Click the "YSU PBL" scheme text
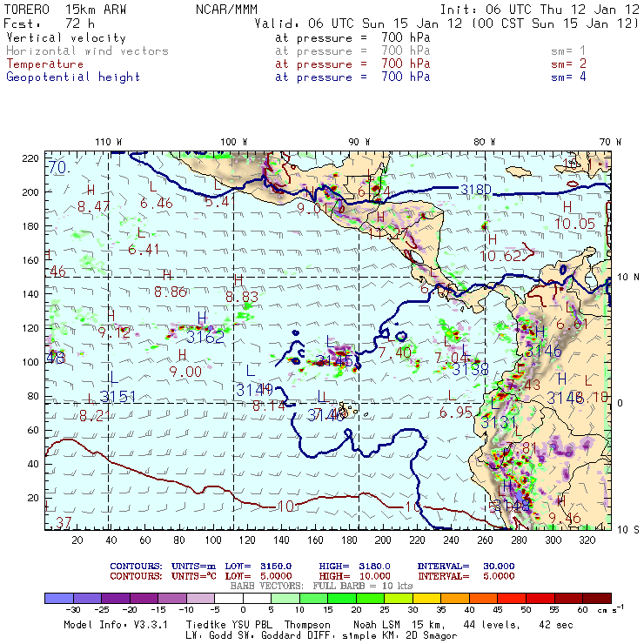 (252, 625)
